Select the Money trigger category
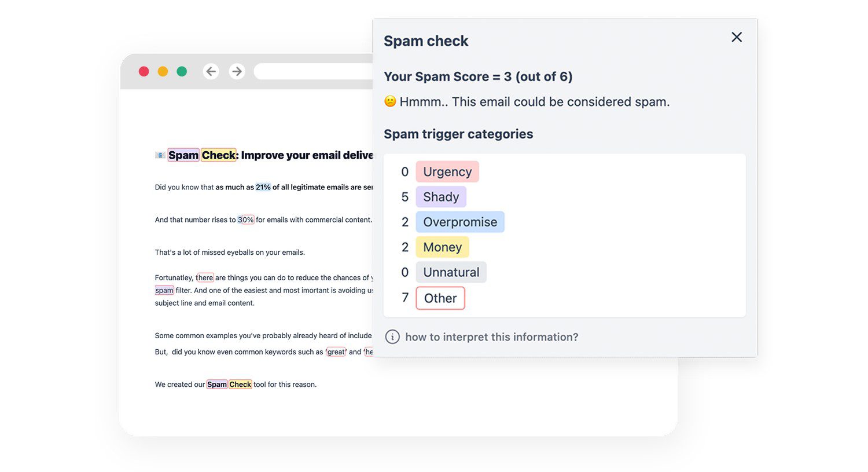The width and height of the screenshot is (868, 472). 442,247
